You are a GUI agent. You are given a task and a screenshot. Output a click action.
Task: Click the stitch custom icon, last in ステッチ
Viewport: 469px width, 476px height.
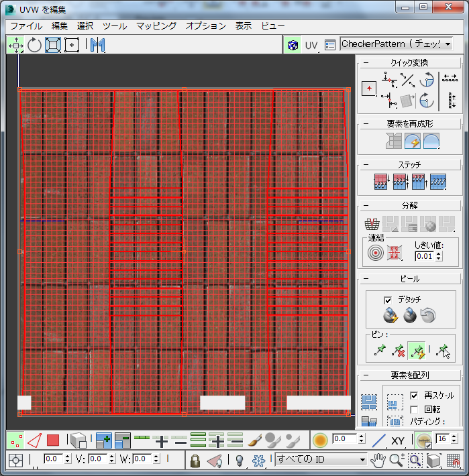click(437, 182)
